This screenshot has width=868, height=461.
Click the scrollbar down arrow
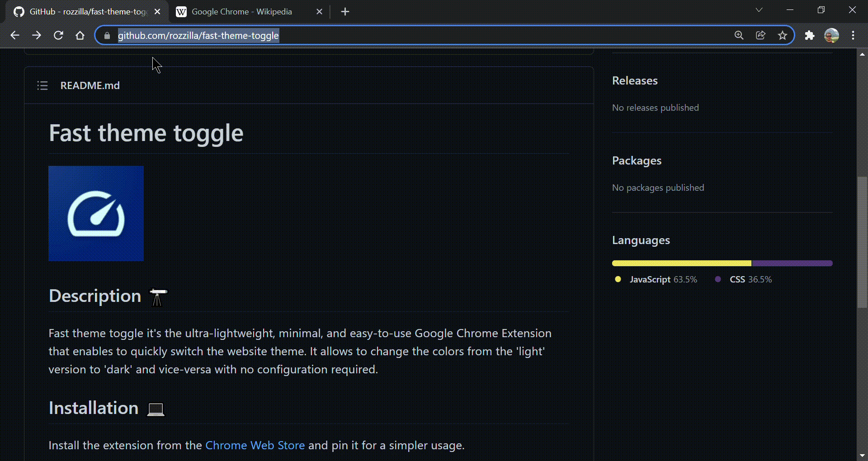(x=863, y=456)
